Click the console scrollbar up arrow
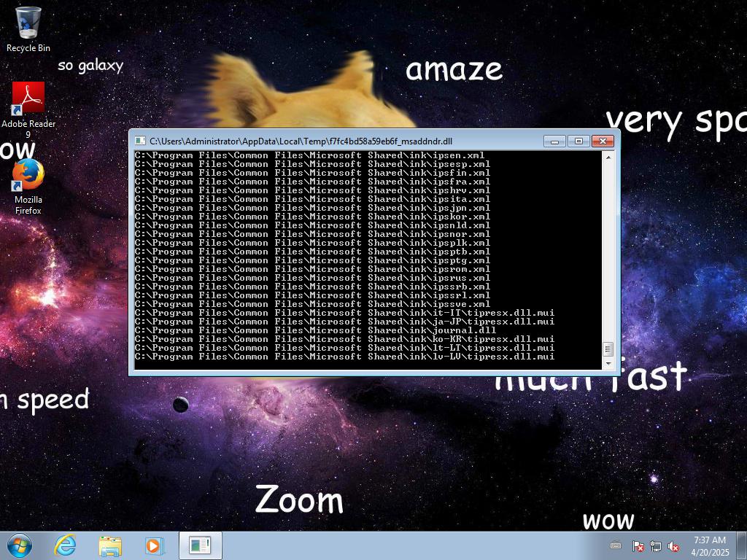 coord(608,157)
